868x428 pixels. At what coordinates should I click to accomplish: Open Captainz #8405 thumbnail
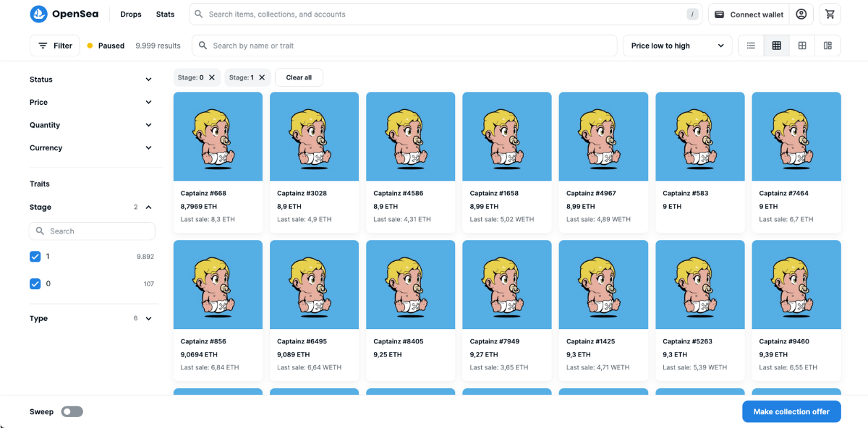pos(411,284)
